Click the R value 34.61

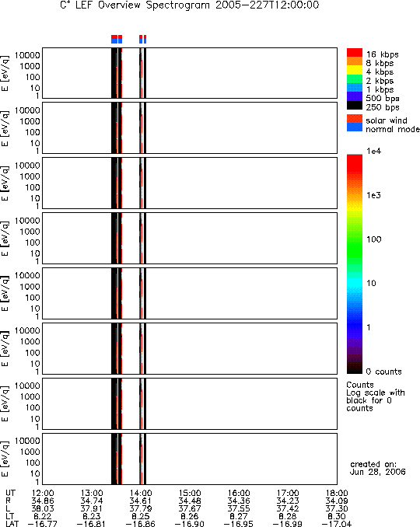coord(141,501)
